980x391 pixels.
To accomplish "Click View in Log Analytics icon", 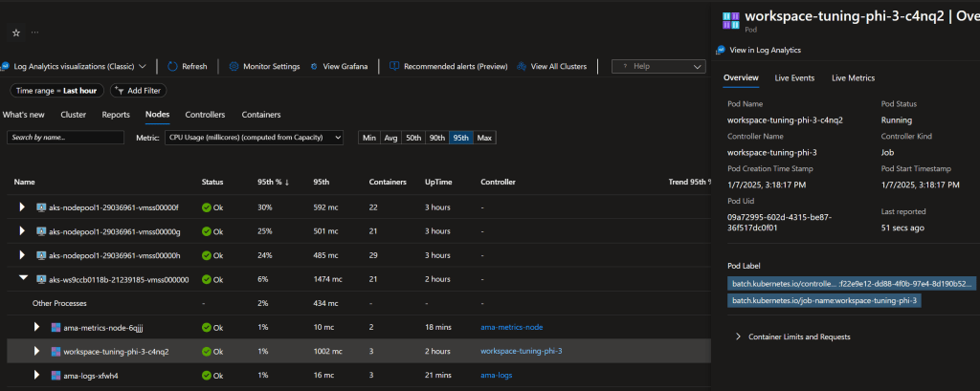I will (x=721, y=50).
